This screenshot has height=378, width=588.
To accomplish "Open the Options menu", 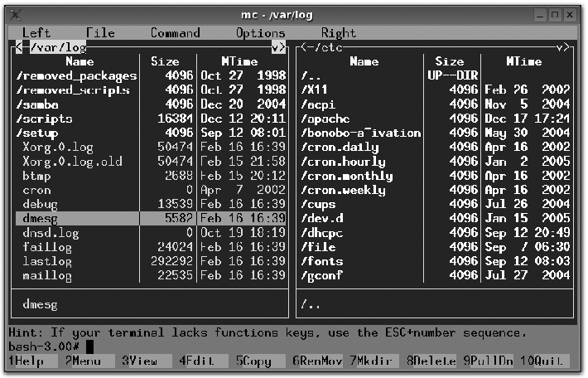I will coord(260,33).
